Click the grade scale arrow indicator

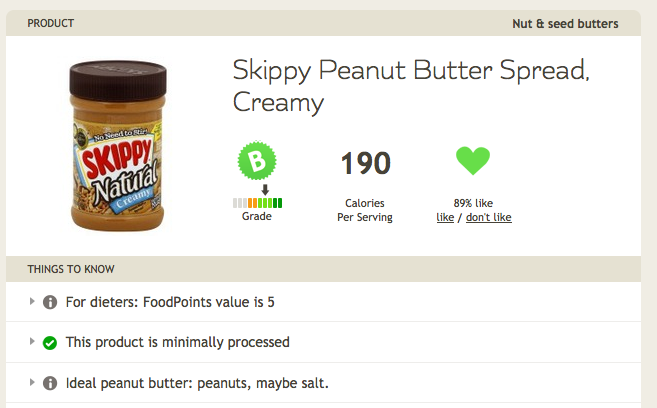pos(265,190)
